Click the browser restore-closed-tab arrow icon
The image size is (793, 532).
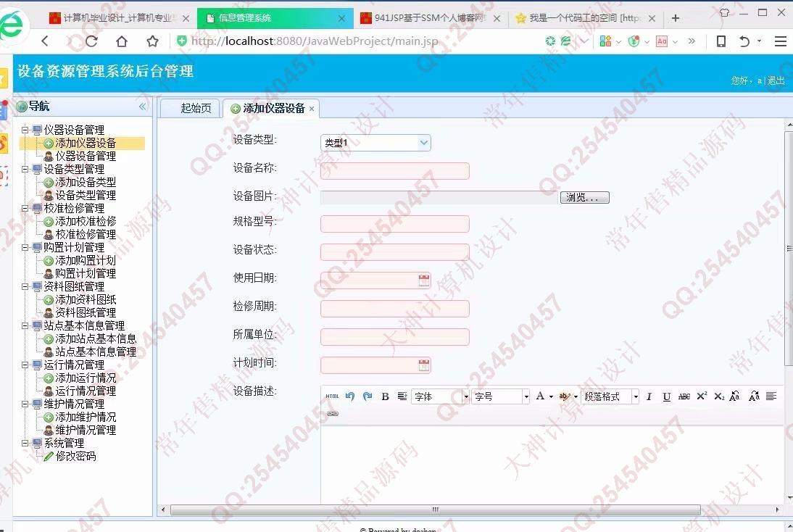coord(744,41)
